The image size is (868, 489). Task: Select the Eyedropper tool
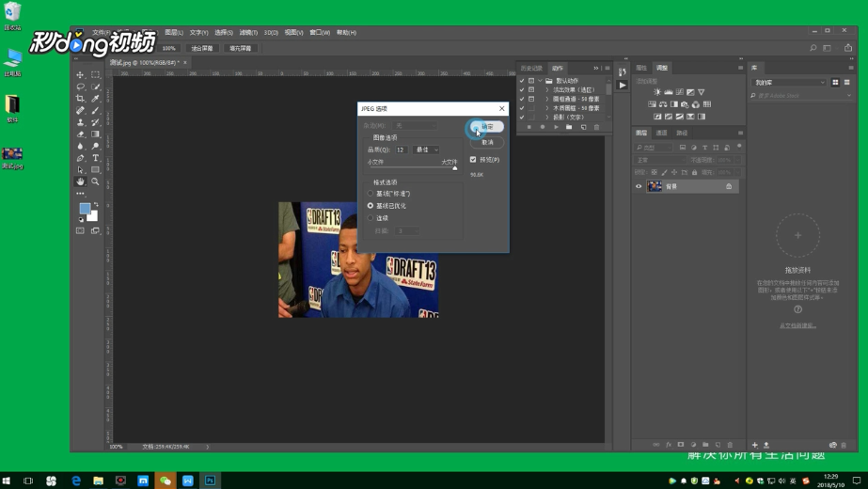point(95,99)
